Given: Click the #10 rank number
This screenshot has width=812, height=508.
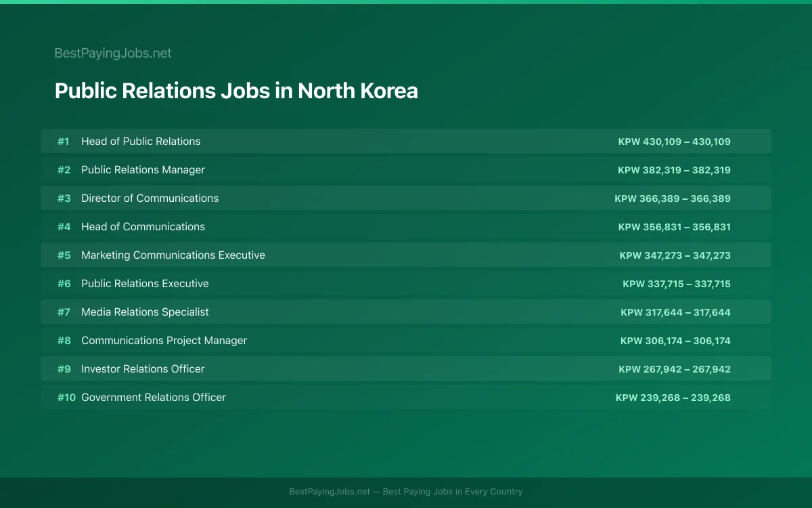Looking at the screenshot, I should point(66,398).
